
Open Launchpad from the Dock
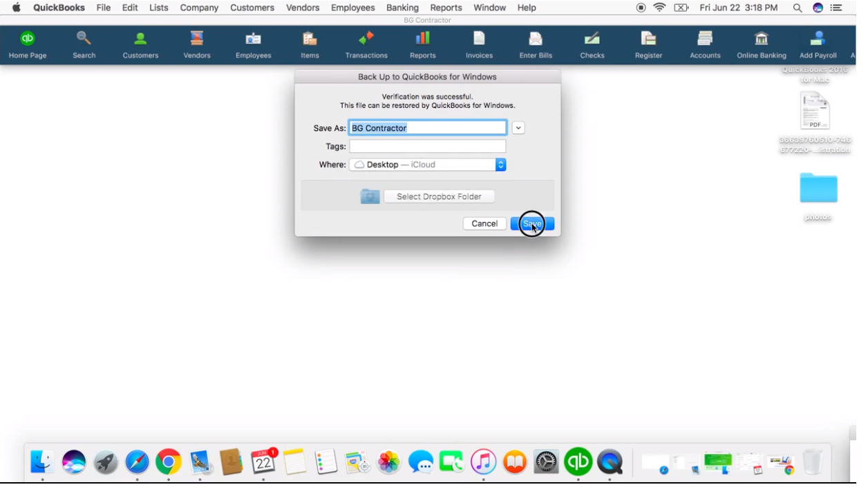(x=106, y=461)
